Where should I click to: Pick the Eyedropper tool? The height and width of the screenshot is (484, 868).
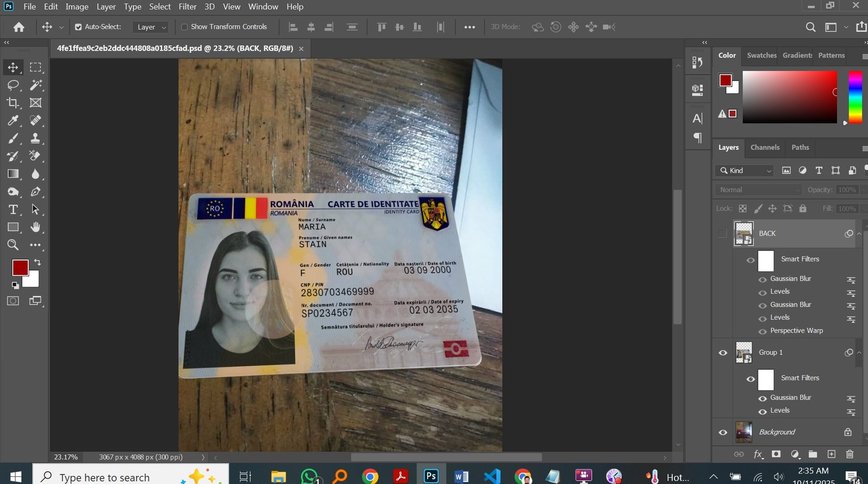coord(13,120)
